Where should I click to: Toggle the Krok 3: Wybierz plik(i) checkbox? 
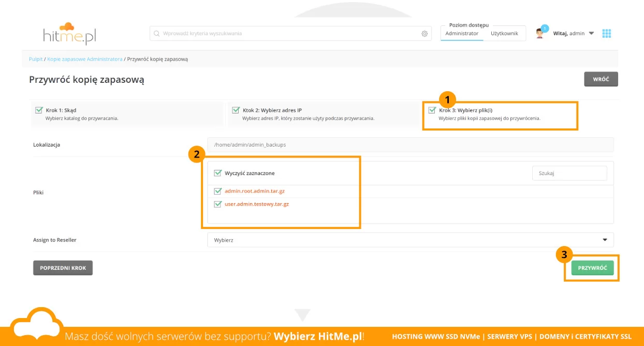click(x=432, y=110)
